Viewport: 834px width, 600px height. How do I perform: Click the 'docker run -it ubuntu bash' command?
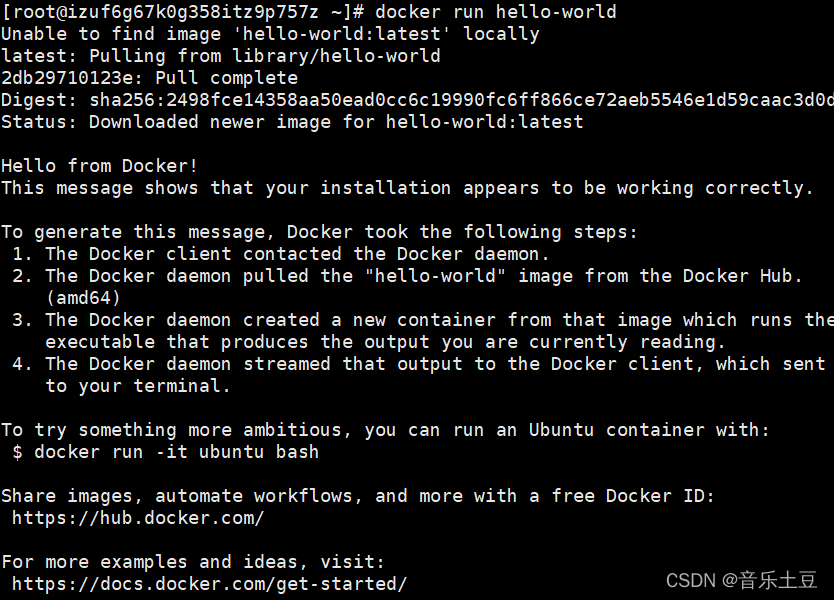tap(177, 452)
